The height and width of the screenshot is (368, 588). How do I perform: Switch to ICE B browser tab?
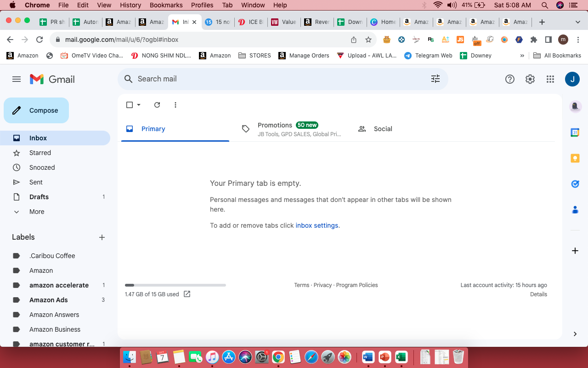pos(250,22)
